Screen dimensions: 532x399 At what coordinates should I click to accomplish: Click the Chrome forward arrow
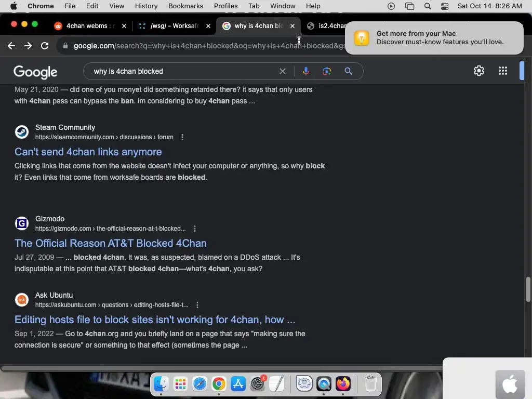point(28,46)
